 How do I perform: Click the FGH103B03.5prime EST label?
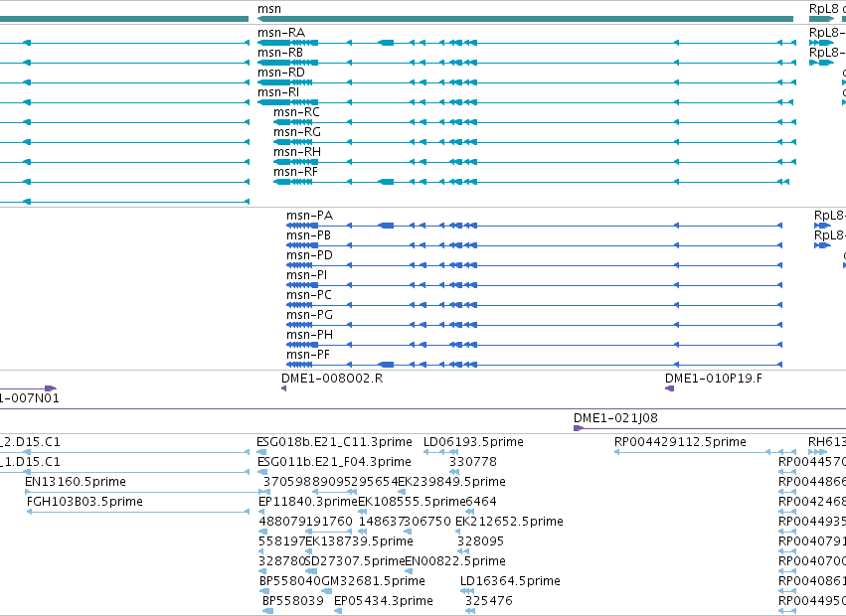(85, 501)
